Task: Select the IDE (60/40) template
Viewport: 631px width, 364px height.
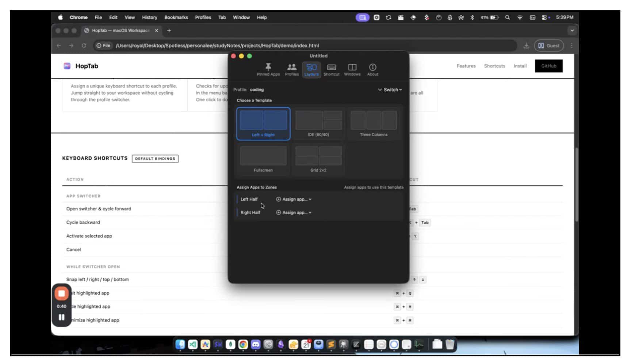Action: (x=318, y=124)
